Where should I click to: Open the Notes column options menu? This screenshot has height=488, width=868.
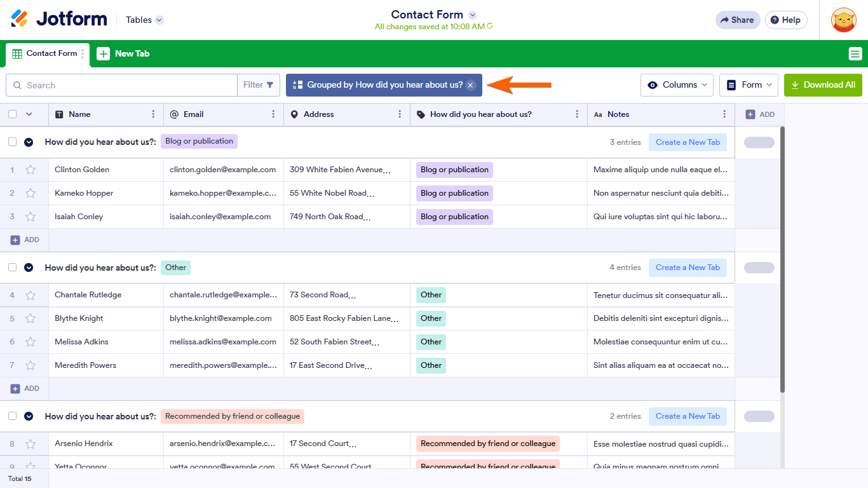[724, 114]
